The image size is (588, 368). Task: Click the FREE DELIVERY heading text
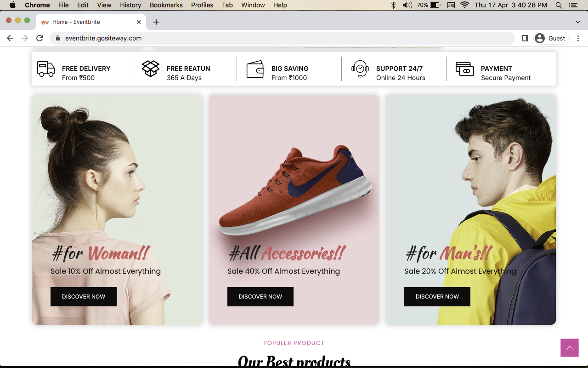coord(86,69)
